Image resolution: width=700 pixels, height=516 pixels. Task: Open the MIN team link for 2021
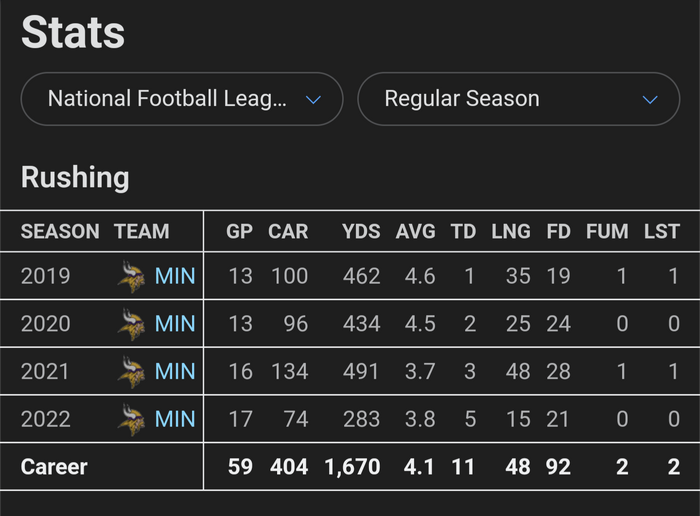[175, 371]
